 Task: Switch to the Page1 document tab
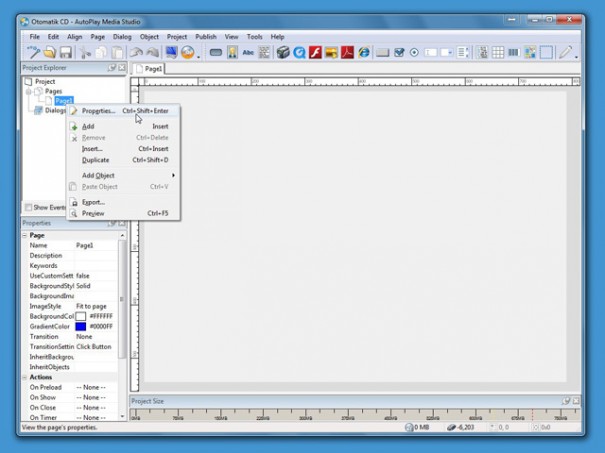pyautogui.click(x=149, y=69)
